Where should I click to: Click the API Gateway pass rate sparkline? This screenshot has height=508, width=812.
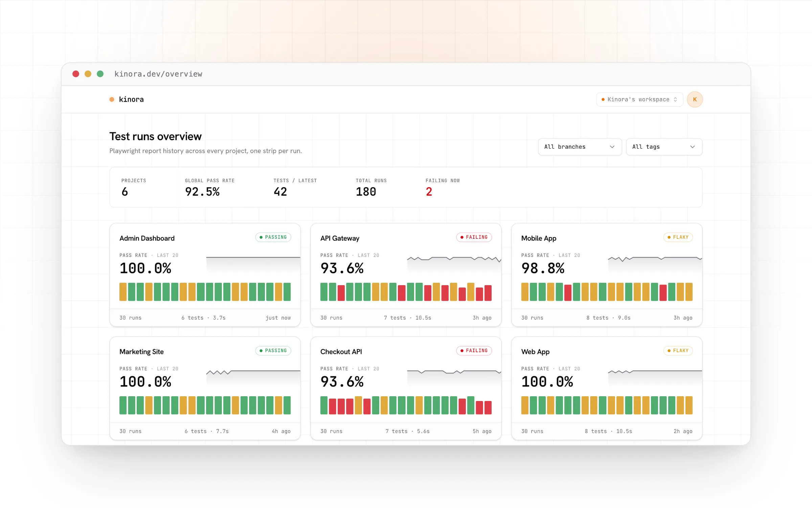click(454, 264)
